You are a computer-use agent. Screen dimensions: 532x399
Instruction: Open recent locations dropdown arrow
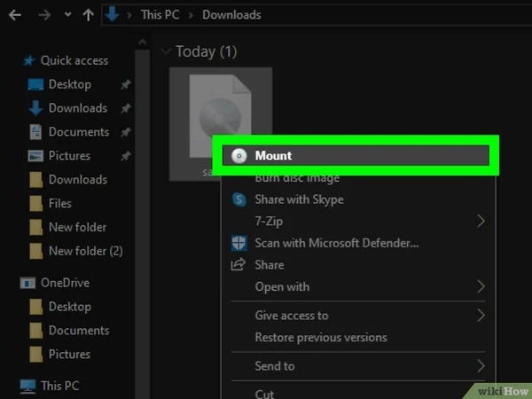pos(68,14)
